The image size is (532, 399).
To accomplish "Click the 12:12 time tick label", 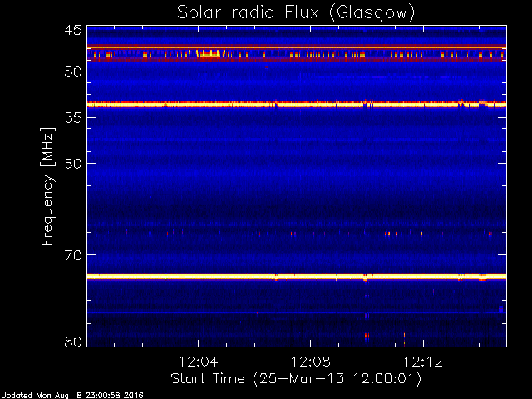I will pos(423,362).
